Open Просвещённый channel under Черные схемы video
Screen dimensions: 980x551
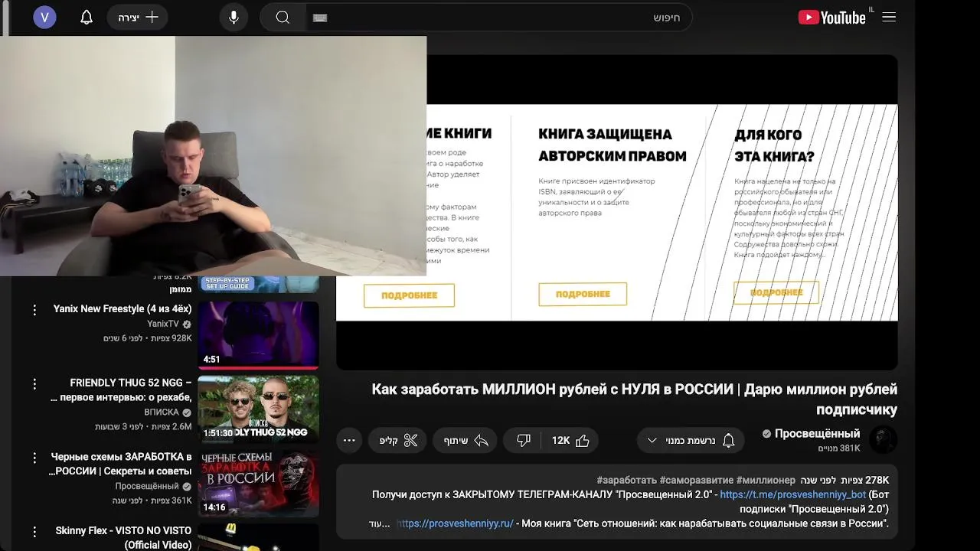click(147, 486)
